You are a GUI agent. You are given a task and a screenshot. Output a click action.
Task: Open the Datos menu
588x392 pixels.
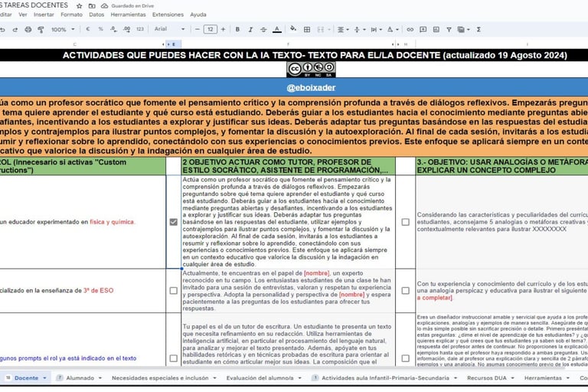96,15
